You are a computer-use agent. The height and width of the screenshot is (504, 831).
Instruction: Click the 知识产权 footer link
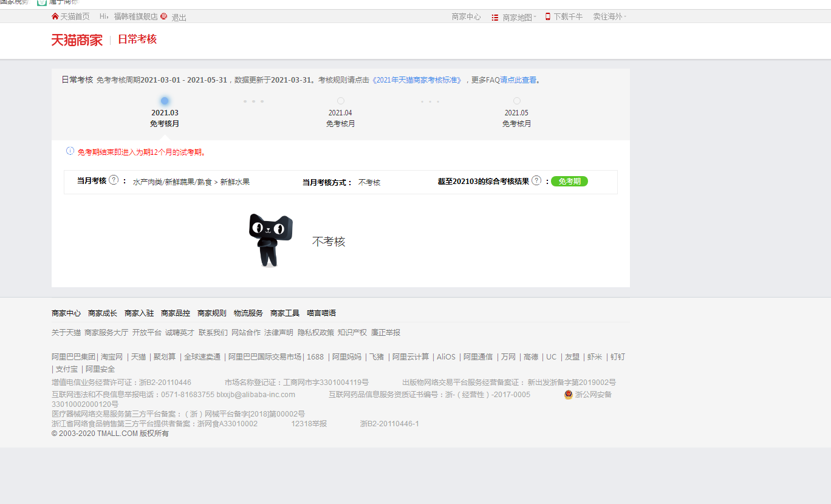tap(352, 333)
